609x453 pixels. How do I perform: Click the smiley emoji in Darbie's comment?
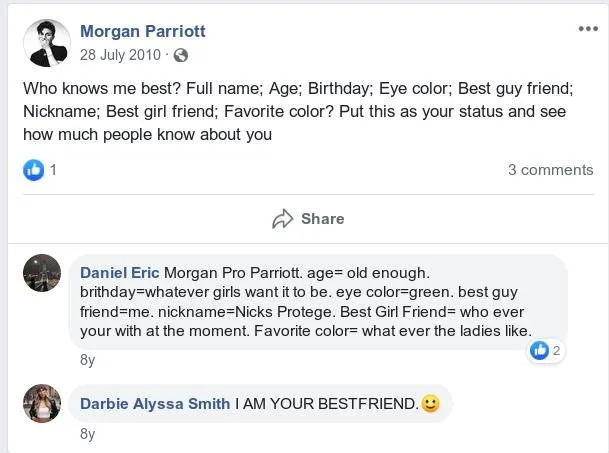431,404
